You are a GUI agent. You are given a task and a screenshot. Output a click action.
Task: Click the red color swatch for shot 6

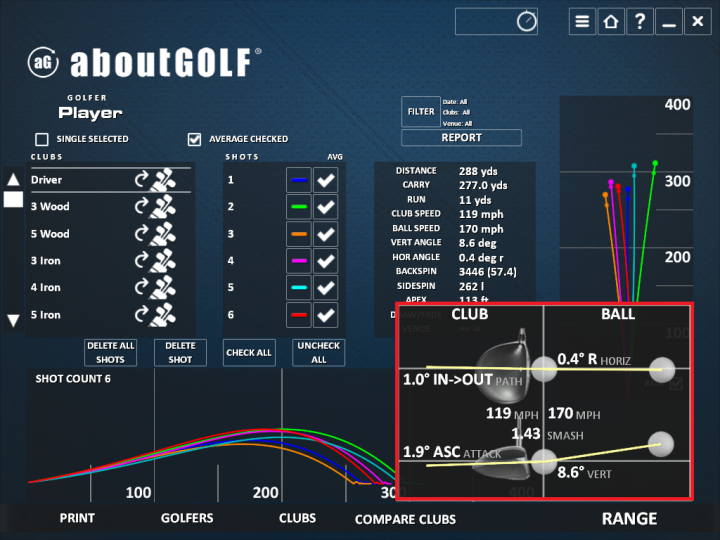[x=298, y=315]
